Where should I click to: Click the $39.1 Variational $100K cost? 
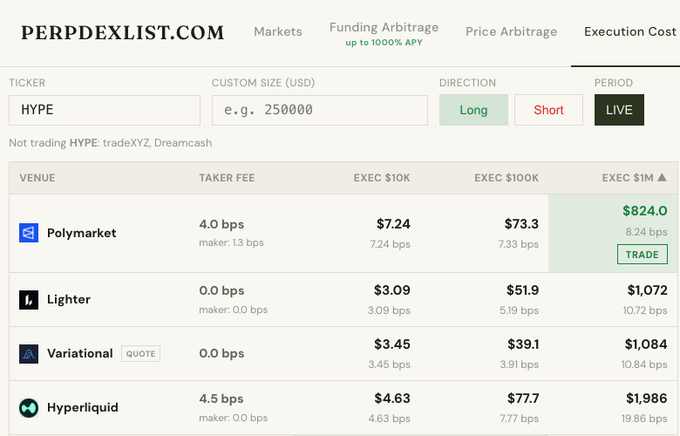coord(523,344)
